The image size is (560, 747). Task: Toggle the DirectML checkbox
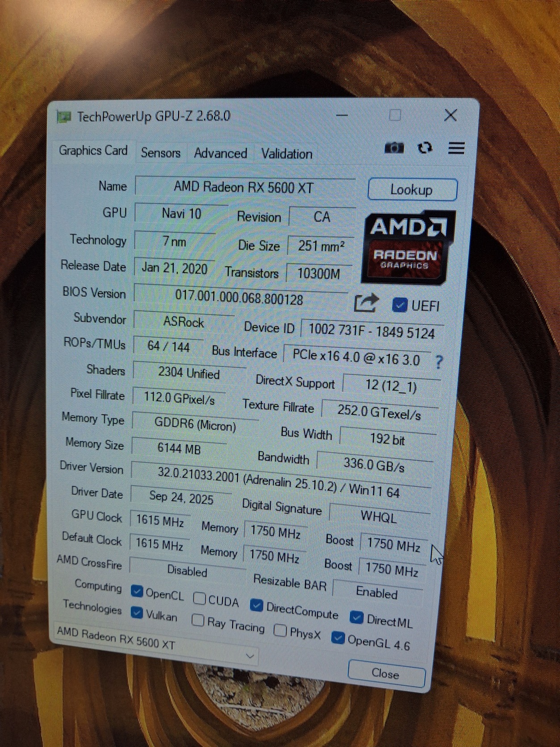tap(356, 617)
